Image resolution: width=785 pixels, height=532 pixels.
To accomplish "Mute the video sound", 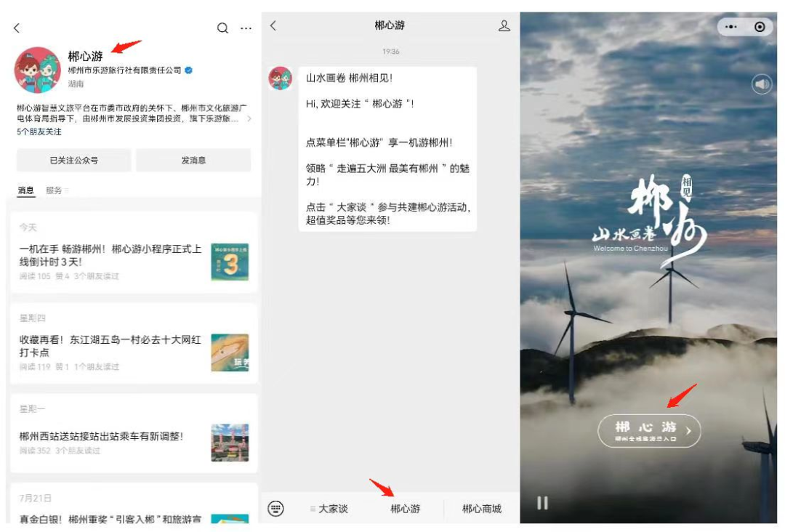I will [x=762, y=84].
